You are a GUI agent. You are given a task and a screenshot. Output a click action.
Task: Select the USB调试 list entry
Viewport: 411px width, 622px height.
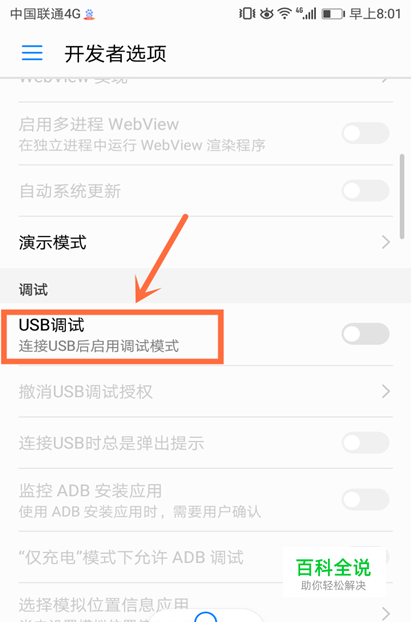tap(206, 334)
